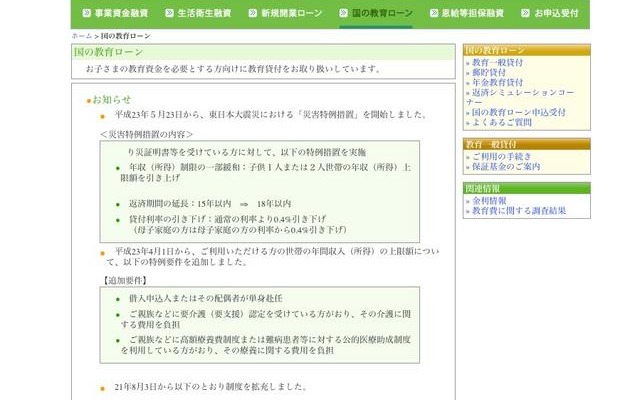Viewport: 640px width, 400px height.
Task: Click the arrow icon beside お申込受付
Action: (x=525, y=13)
